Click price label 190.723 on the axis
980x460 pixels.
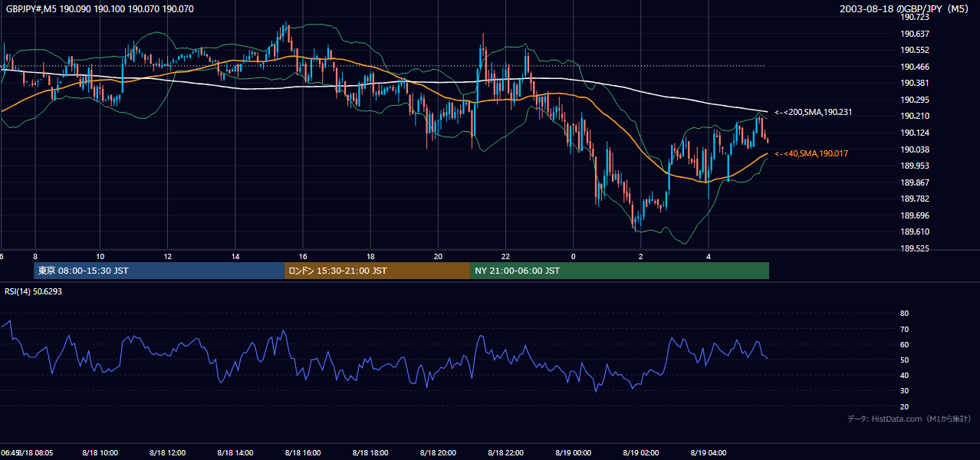(915, 17)
